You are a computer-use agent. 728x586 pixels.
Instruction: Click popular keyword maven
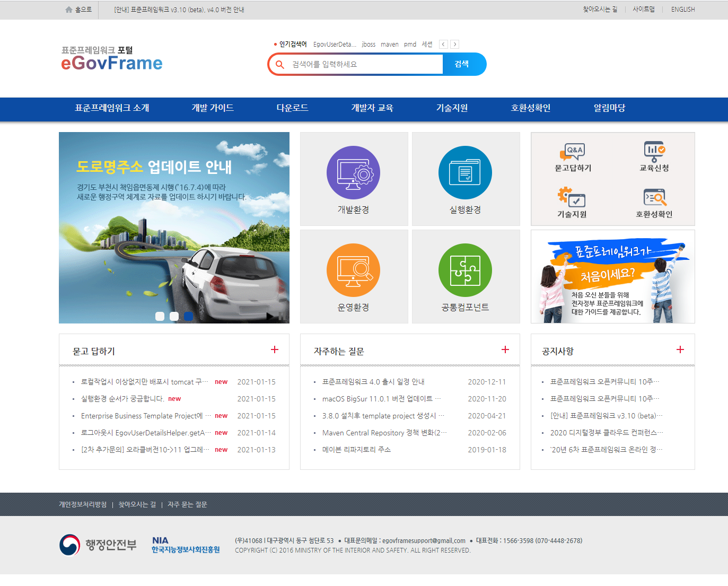coord(390,45)
